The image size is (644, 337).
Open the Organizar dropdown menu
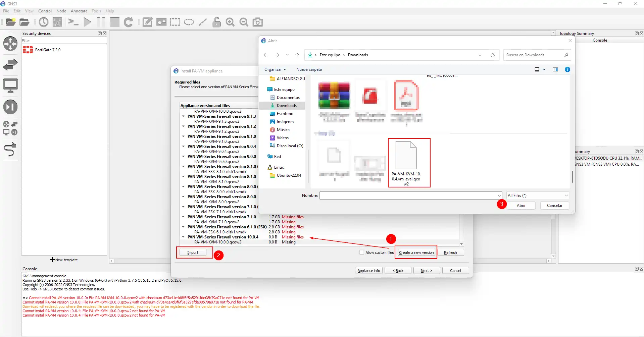coord(275,69)
